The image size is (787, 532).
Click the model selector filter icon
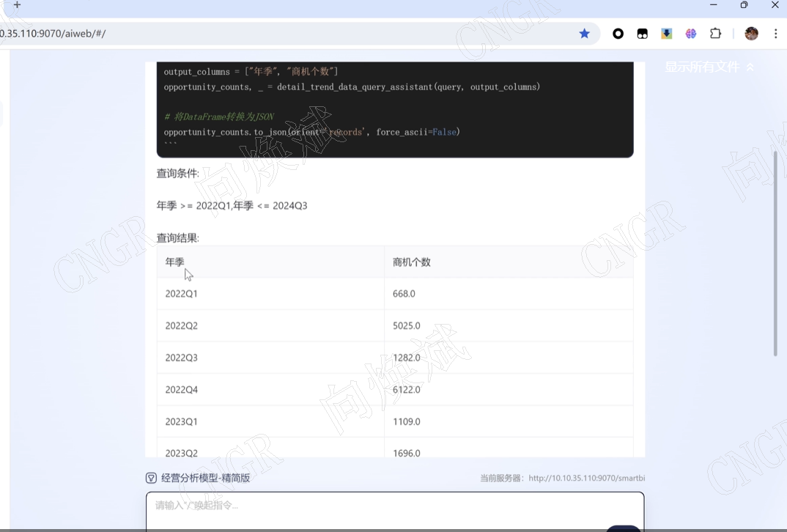point(151,478)
